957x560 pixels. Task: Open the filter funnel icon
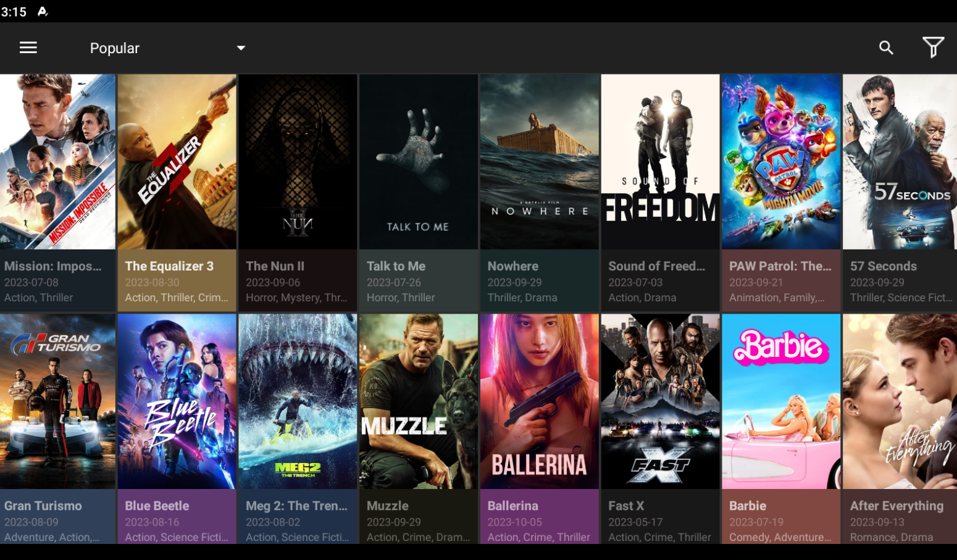933,47
